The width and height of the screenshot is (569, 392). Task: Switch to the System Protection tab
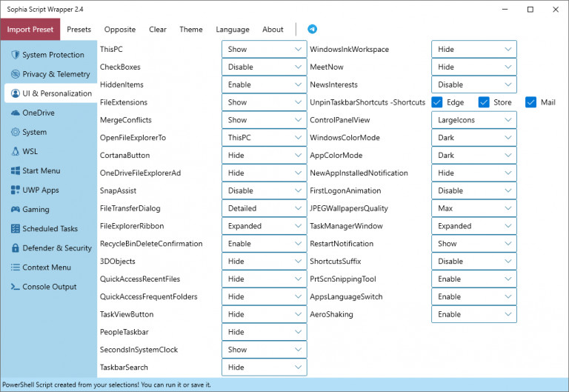51,55
